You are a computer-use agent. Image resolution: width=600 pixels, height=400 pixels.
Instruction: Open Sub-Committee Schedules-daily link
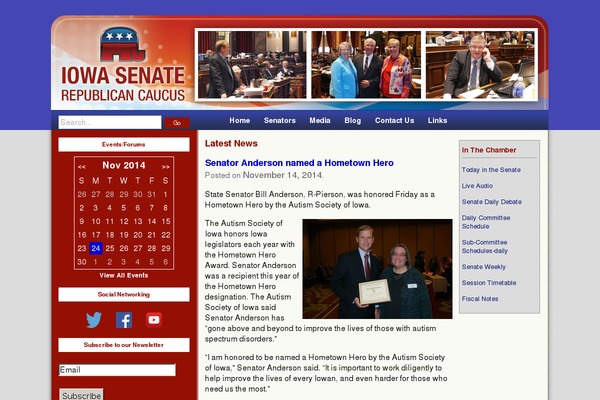484,247
